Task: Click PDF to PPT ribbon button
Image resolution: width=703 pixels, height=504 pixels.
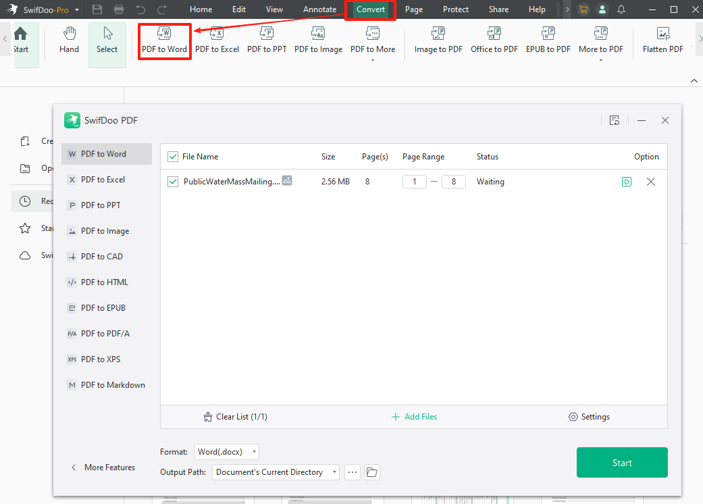Action: (267, 41)
